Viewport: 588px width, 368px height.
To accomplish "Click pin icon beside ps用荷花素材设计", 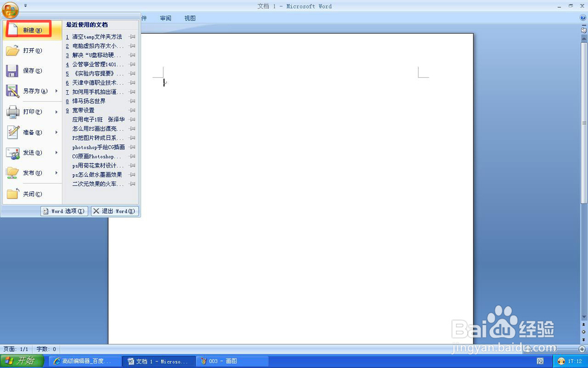I will coord(132,165).
